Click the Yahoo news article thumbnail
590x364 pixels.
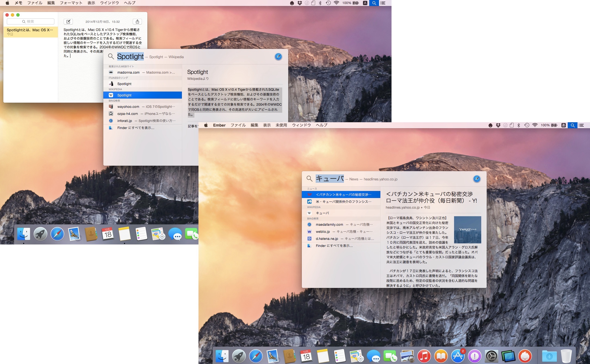tap(467, 230)
